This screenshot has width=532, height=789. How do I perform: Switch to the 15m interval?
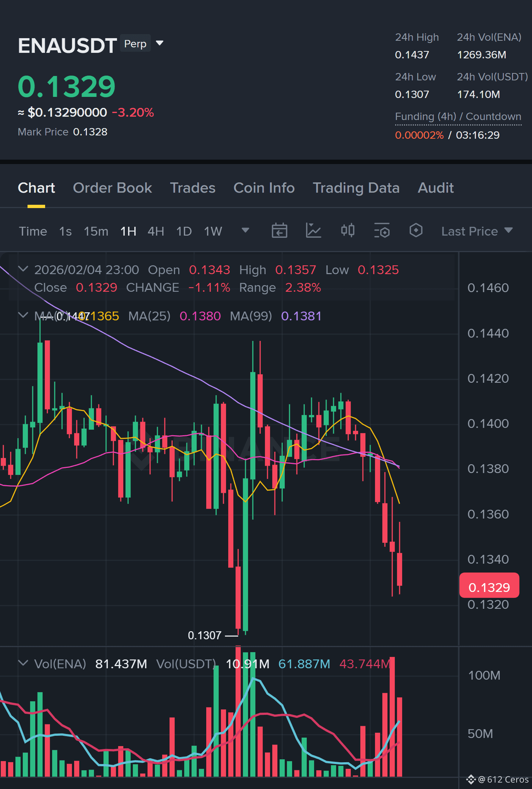click(x=96, y=231)
